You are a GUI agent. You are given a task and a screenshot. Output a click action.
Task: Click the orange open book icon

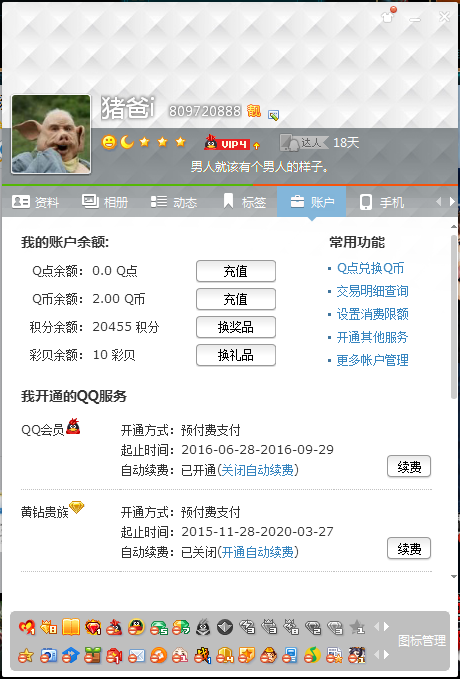71,627
